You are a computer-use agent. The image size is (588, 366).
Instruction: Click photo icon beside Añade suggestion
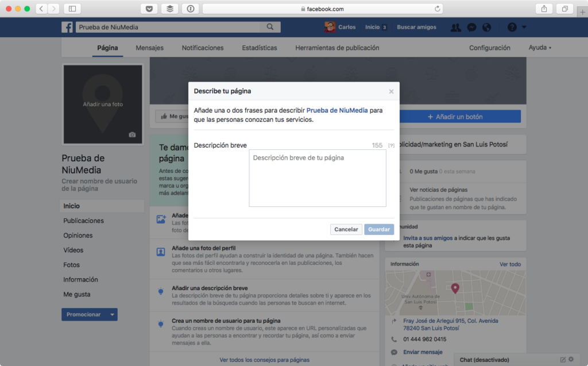161,219
